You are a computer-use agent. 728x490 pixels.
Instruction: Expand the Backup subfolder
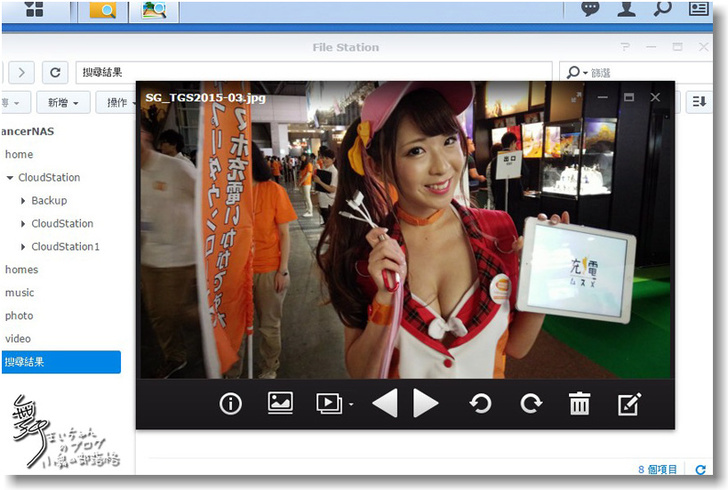(x=22, y=201)
